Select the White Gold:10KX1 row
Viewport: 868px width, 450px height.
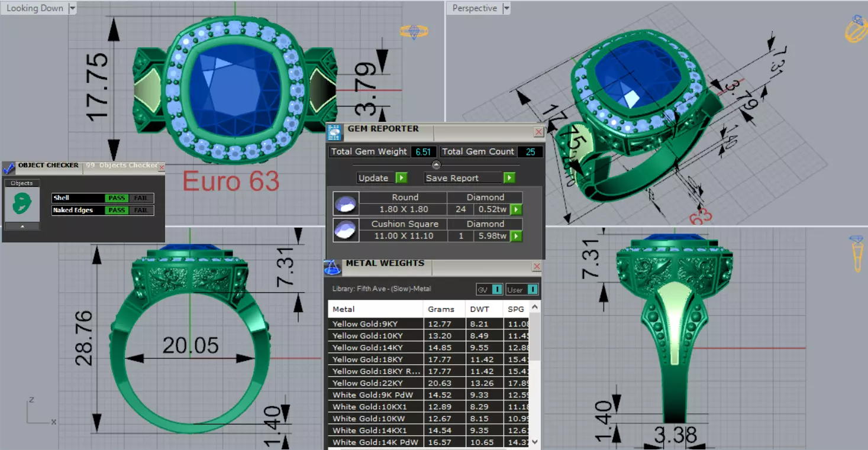tap(429, 407)
